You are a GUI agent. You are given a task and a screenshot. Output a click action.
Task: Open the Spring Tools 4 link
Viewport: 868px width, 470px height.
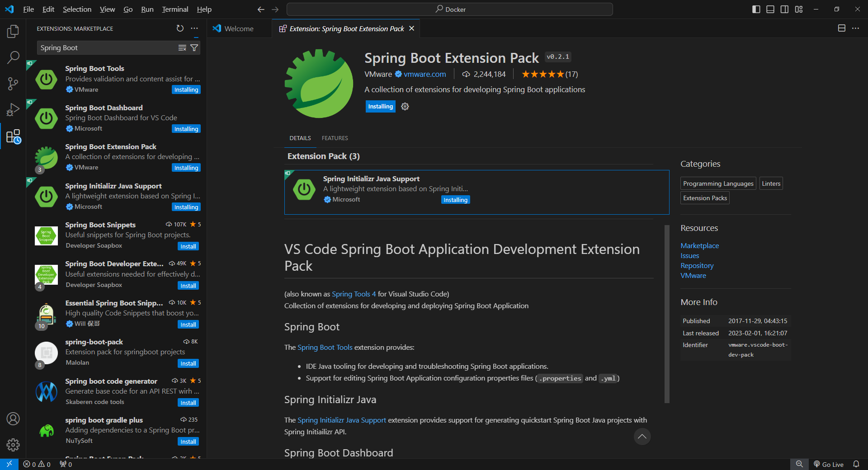(x=354, y=294)
